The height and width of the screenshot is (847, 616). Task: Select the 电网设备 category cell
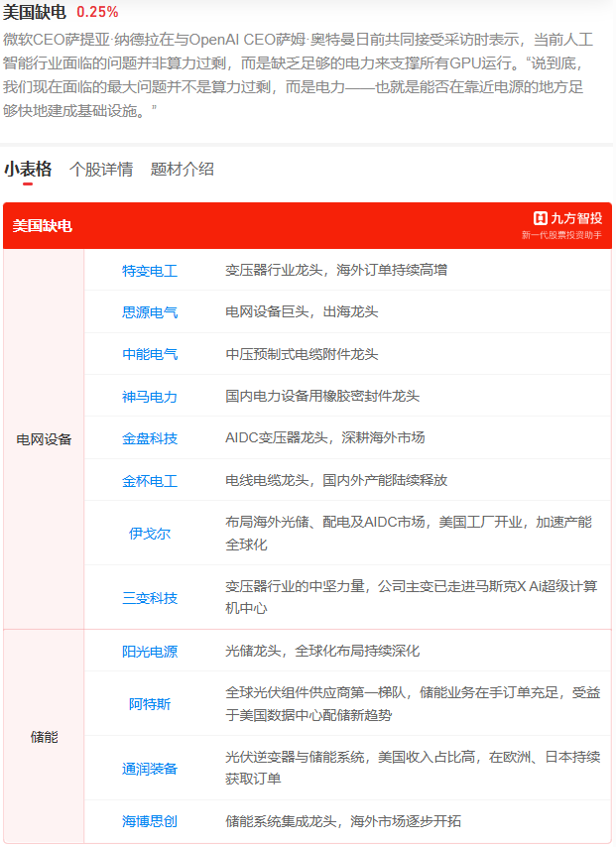45,439
